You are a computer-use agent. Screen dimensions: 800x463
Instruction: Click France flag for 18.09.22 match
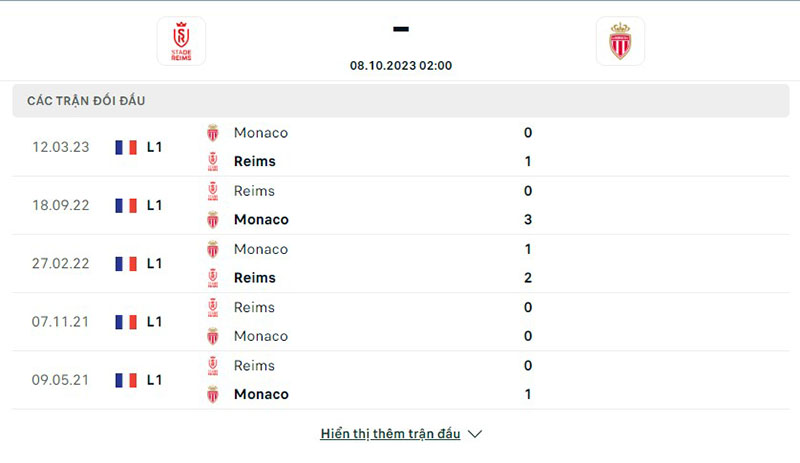point(126,205)
